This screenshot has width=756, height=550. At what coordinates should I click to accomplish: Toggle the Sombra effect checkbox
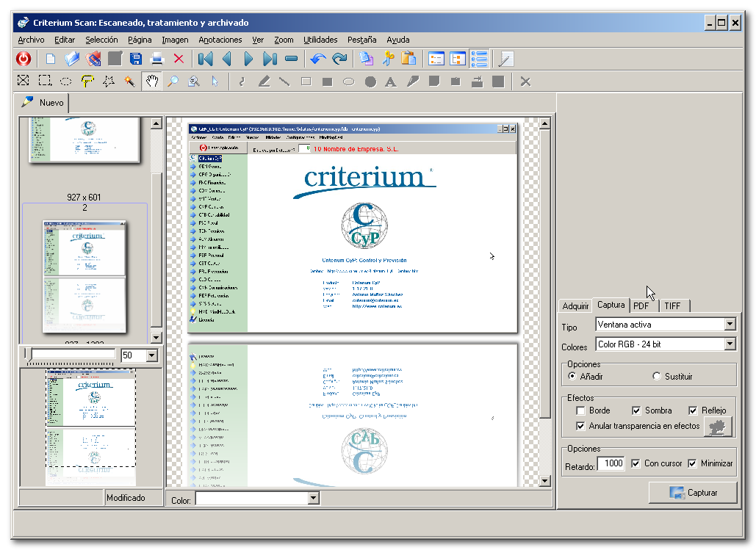(636, 410)
